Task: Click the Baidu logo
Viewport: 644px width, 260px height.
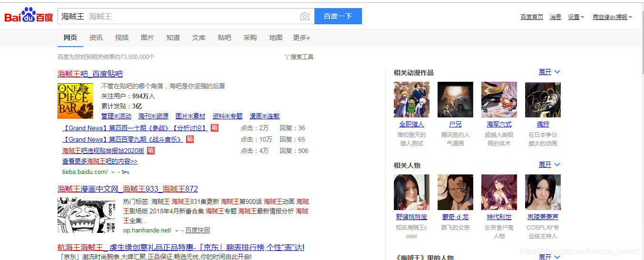Action: [29, 16]
